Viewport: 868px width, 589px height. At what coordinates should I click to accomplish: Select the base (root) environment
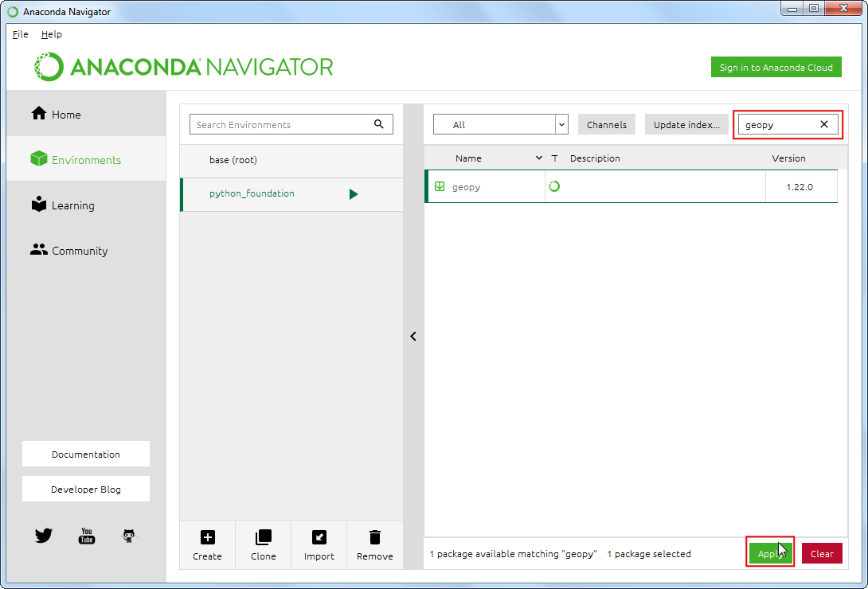point(291,160)
